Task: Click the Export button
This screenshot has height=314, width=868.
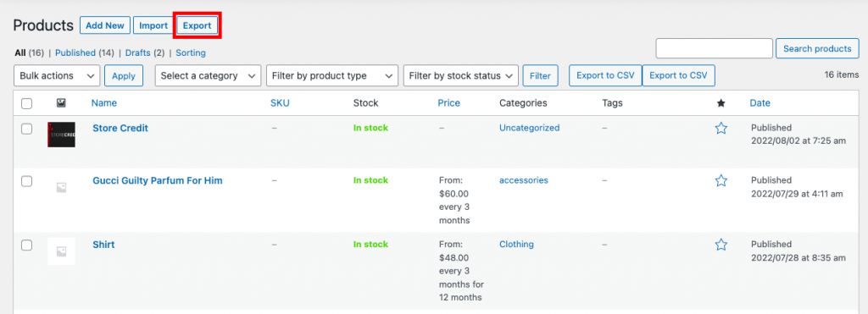Action: pyautogui.click(x=197, y=25)
